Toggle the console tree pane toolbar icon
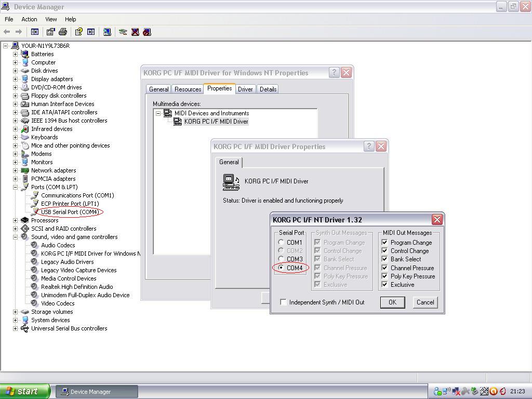This screenshot has width=532, height=399. 35,32
